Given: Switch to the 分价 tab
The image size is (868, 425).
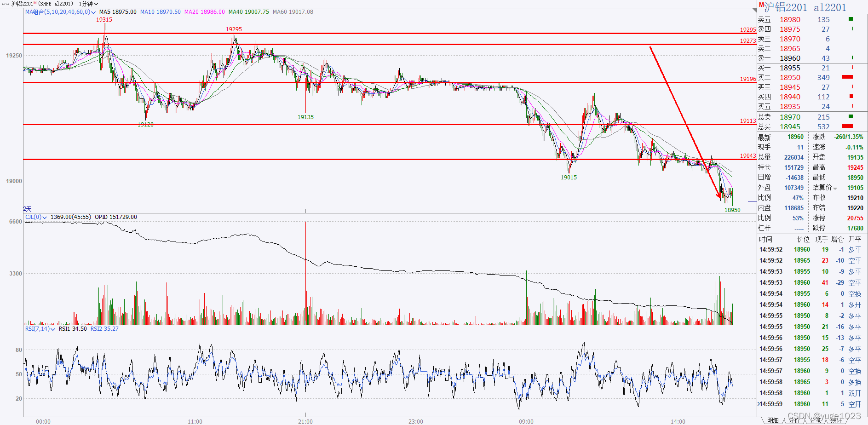Looking at the screenshot, I should pyautogui.click(x=794, y=420).
